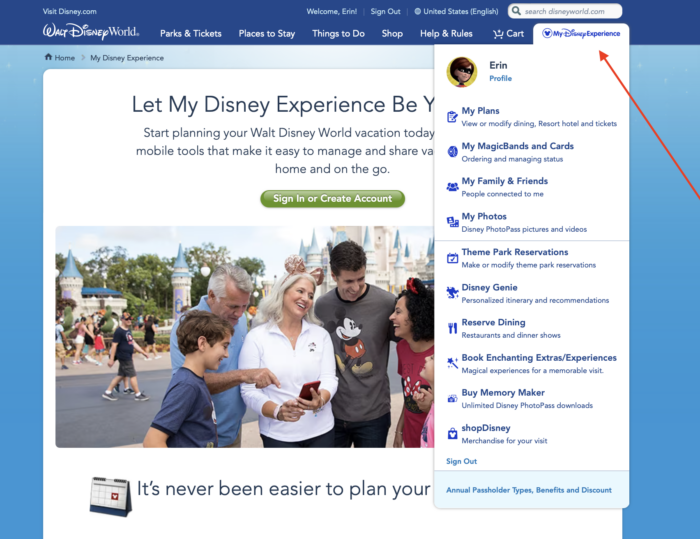The width and height of the screenshot is (700, 539).
Task: Click 'Welcome, Erin!' text
Action: [x=332, y=12]
